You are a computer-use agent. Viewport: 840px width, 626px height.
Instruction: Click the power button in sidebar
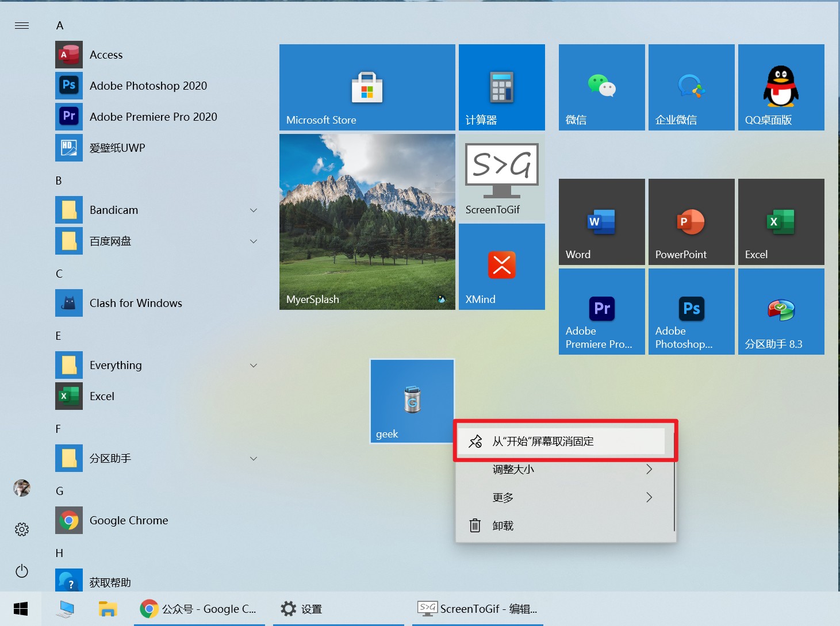(22, 571)
